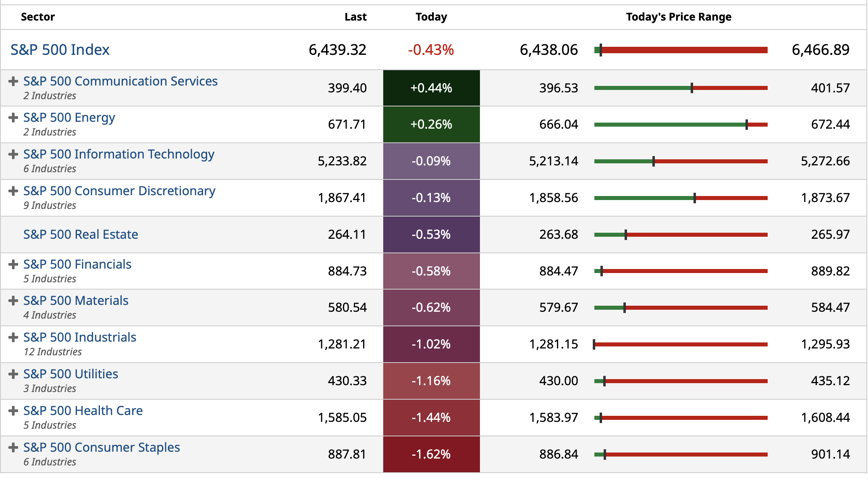Open the S&P 500 Real Estate link
Screen dimensions: 868x488
pyautogui.click(x=81, y=234)
